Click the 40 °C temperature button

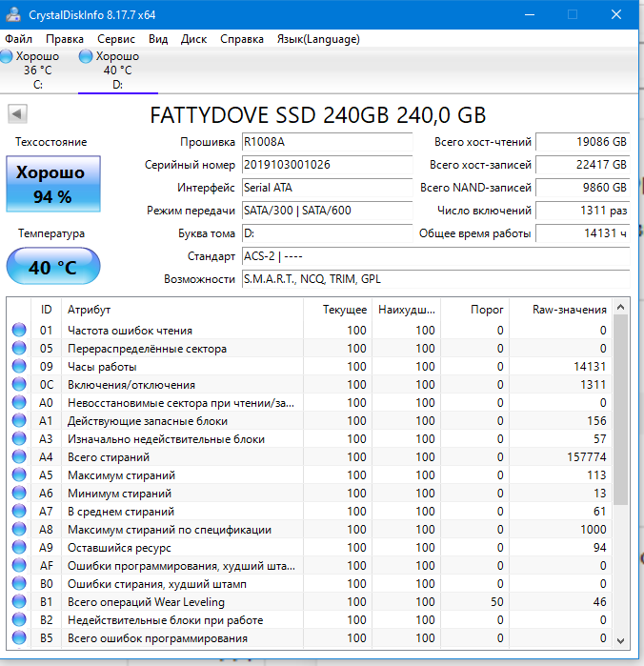[x=52, y=267]
